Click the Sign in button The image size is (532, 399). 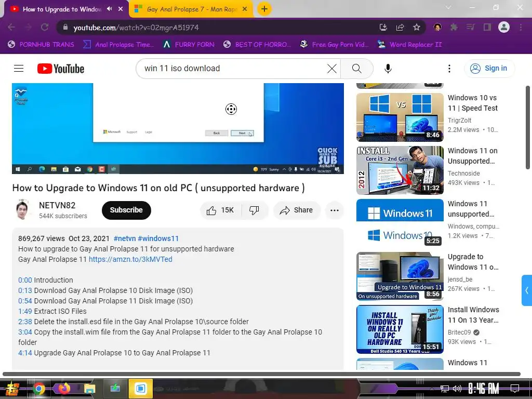click(489, 68)
